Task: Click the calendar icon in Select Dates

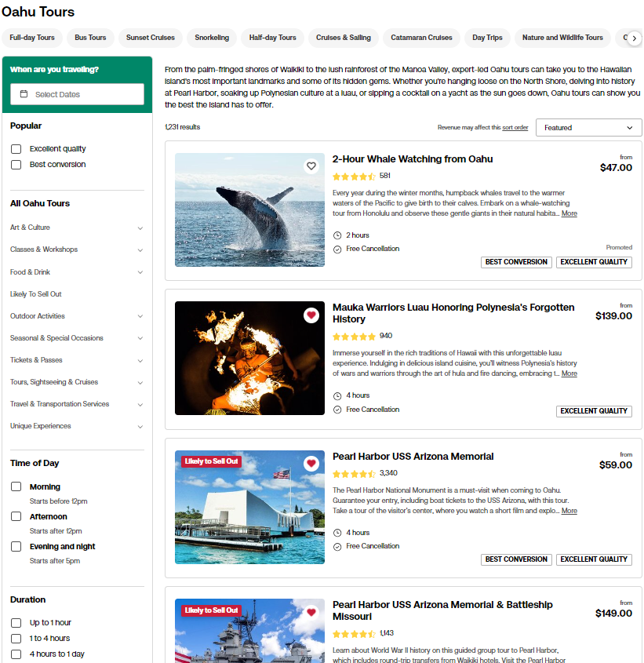Action: coord(24,94)
